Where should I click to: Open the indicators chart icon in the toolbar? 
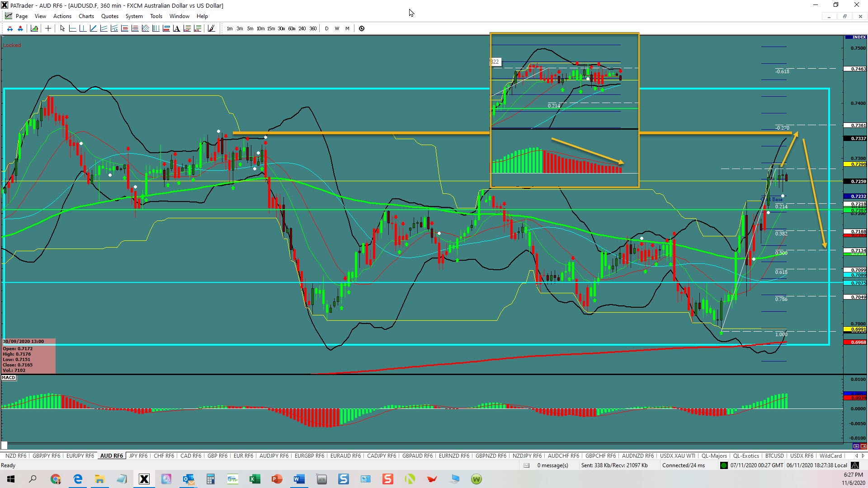click(x=34, y=28)
